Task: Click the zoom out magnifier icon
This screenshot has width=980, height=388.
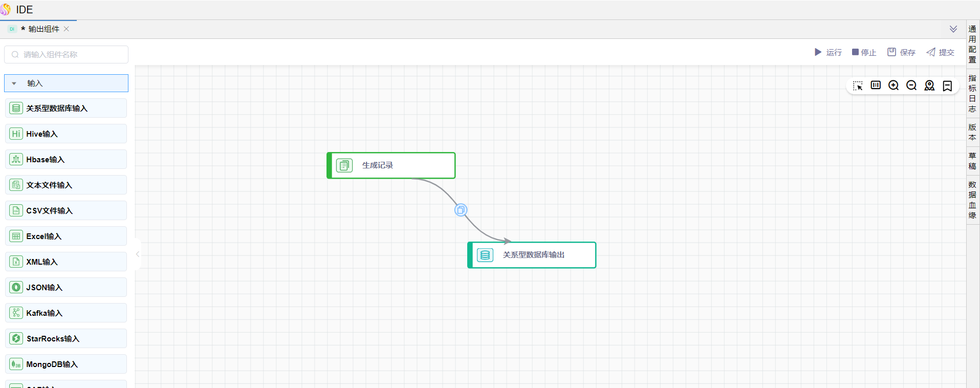Action: click(x=911, y=85)
